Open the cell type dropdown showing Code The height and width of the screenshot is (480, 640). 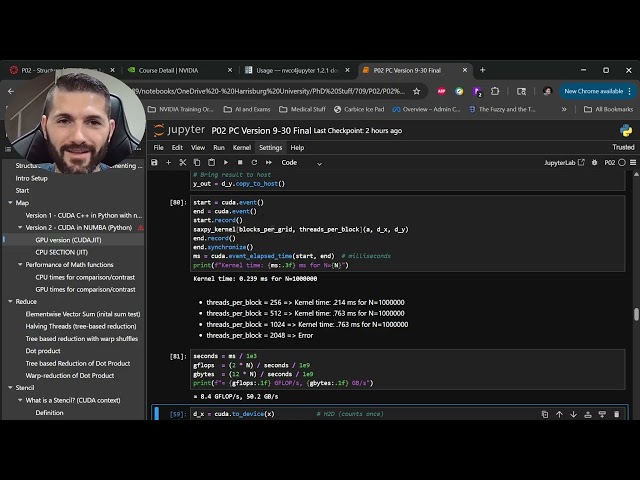[301, 163]
